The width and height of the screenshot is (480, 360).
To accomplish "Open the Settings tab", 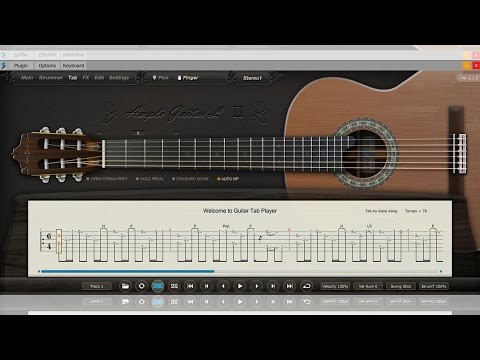I will click(119, 78).
